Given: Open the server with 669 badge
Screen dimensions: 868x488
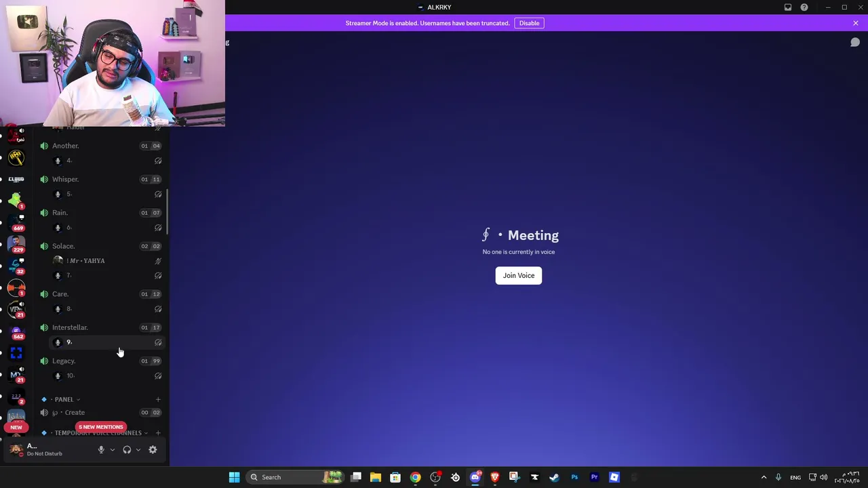Looking at the screenshot, I should (16, 222).
